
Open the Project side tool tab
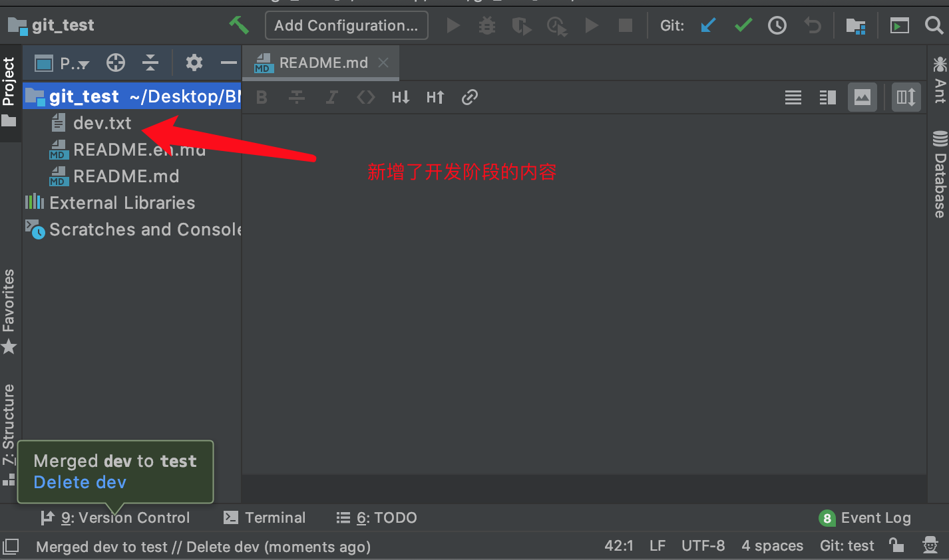click(9, 92)
